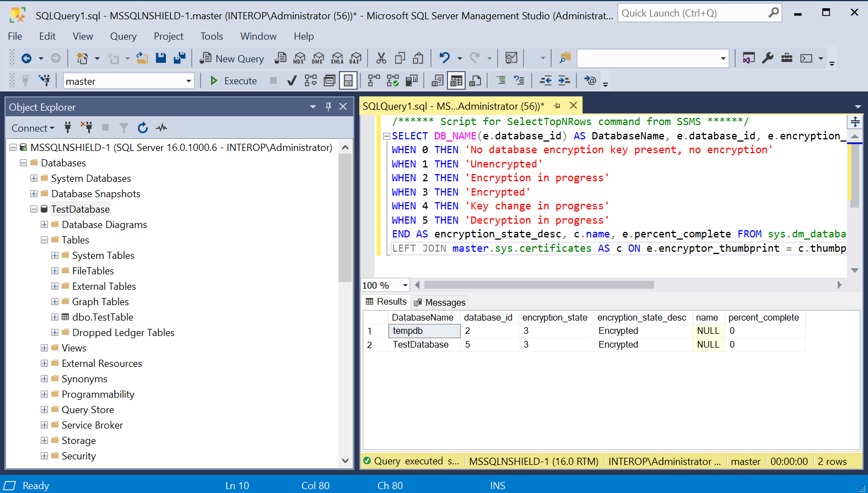The width and height of the screenshot is (868, 493).
Task: Open an Analysis Services DMX Query
Action: [x=318, y=58]
